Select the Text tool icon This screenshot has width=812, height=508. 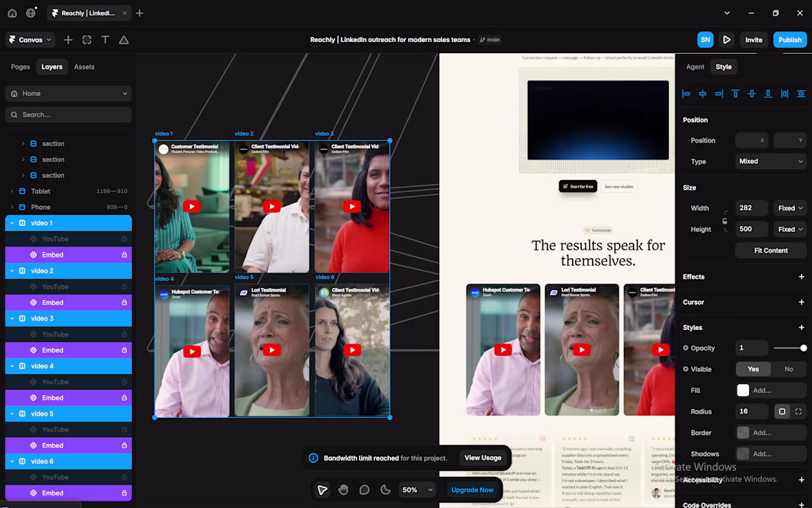[105, 40]
